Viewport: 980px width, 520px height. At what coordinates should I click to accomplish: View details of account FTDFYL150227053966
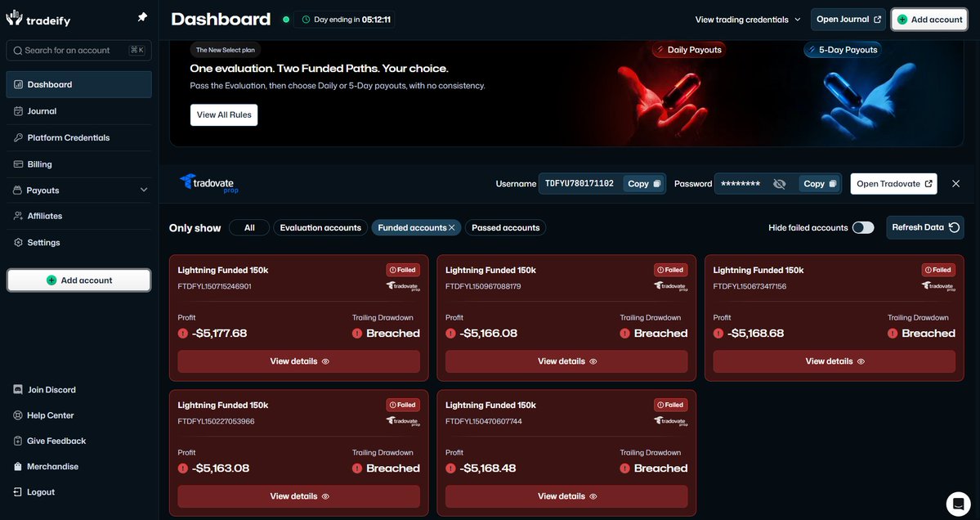click(299, 496)
